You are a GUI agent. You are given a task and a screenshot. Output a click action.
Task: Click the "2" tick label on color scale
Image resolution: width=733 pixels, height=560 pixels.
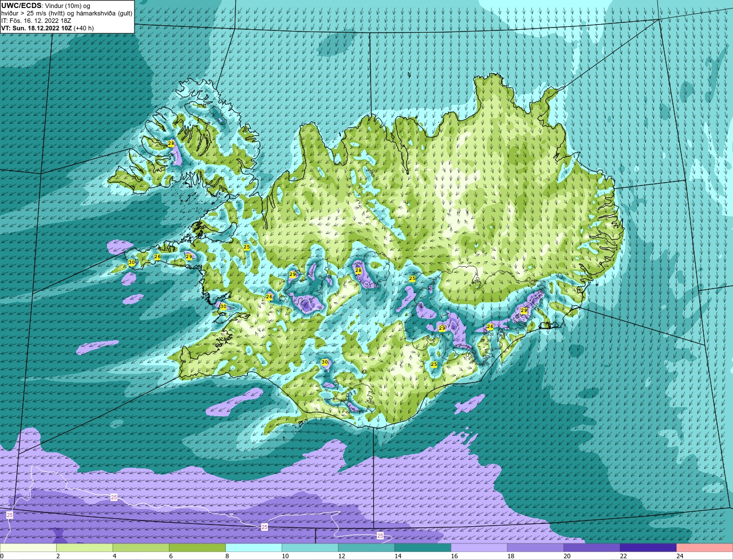58,555
